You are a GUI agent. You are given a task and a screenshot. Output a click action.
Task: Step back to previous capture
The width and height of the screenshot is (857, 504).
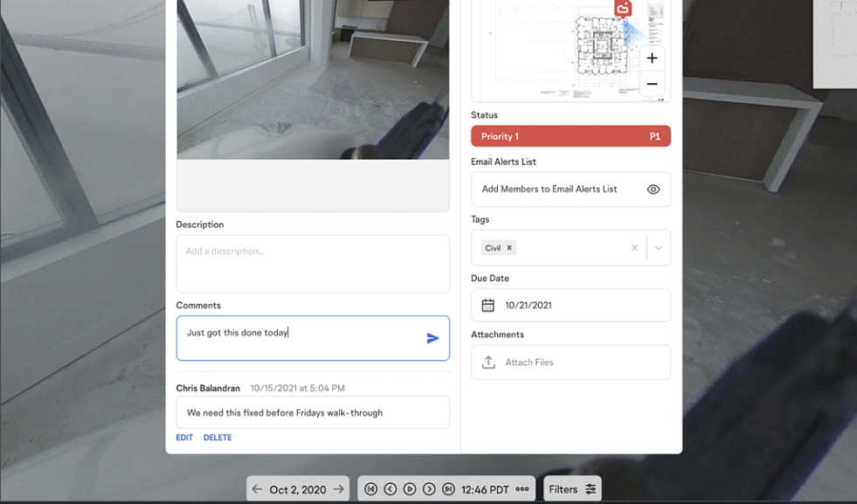(x=390, y=489)
